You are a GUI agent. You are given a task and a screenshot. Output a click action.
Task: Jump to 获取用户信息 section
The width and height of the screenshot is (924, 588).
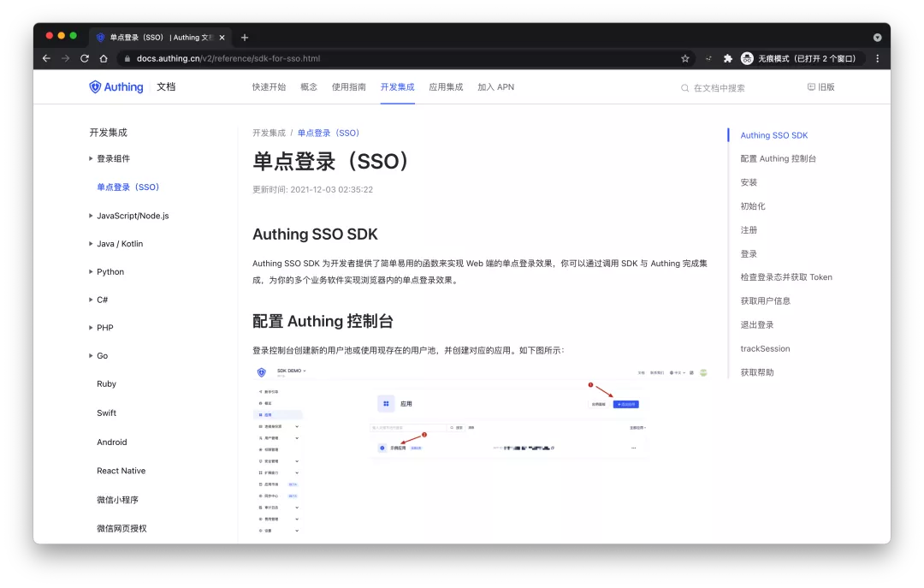click(766, 300)
